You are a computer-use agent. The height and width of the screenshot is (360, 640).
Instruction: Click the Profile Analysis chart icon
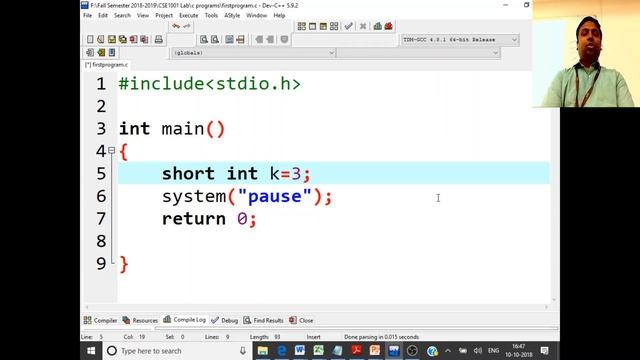[378, 27]
